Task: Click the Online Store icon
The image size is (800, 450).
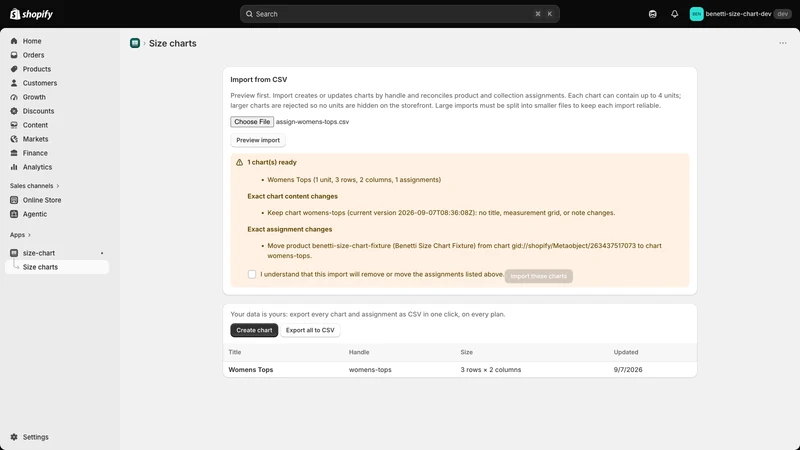Action: point(14,200)
